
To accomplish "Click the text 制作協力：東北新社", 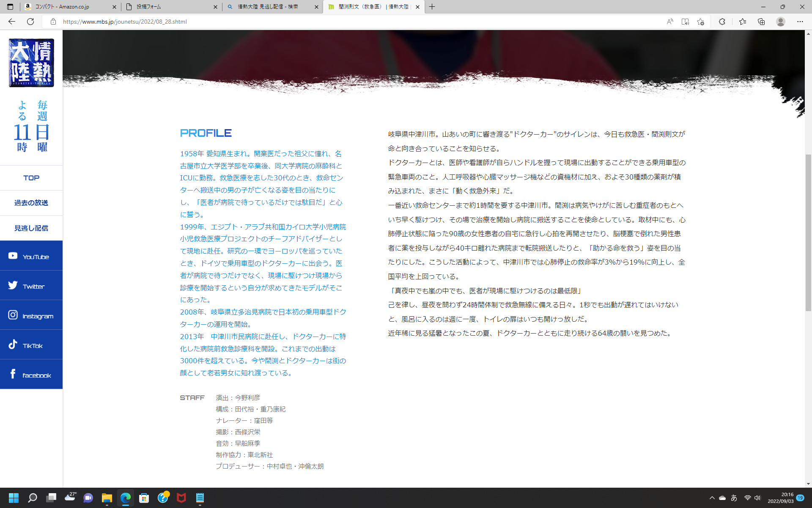I will (244, 455).
